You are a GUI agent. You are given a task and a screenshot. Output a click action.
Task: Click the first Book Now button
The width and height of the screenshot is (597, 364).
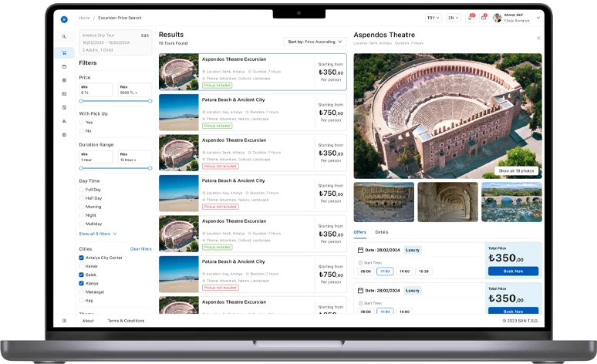click(513, 271)
